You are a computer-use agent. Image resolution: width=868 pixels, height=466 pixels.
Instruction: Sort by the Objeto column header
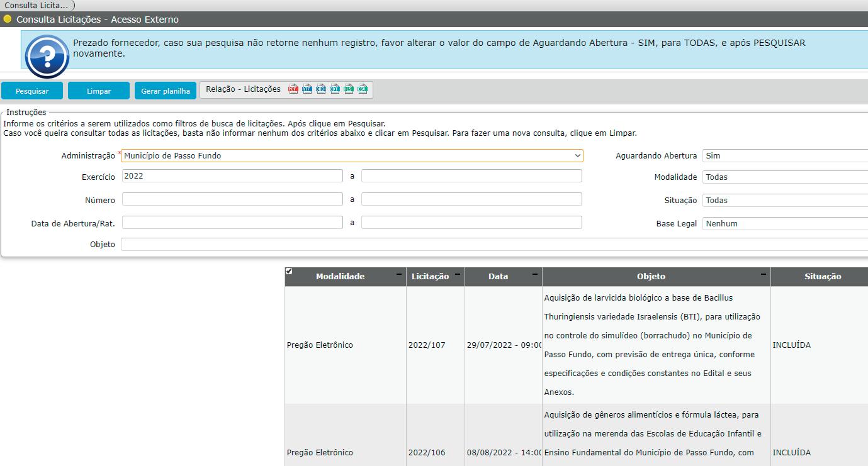tap(651, 276)
